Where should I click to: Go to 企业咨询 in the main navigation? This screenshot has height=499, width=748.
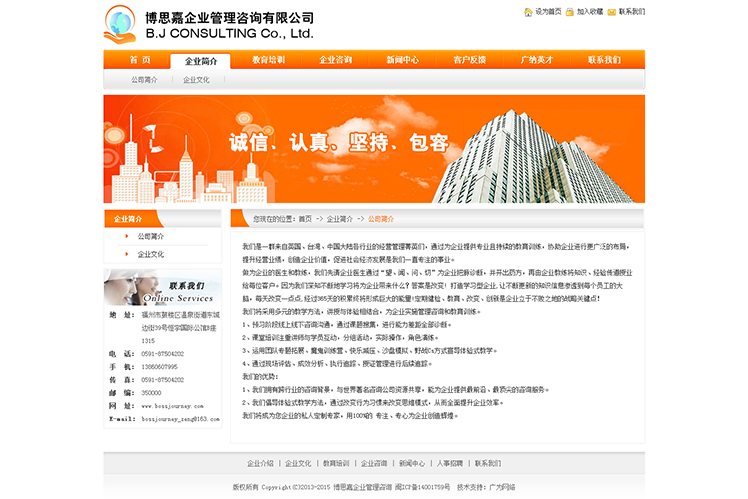coord(335,60)
